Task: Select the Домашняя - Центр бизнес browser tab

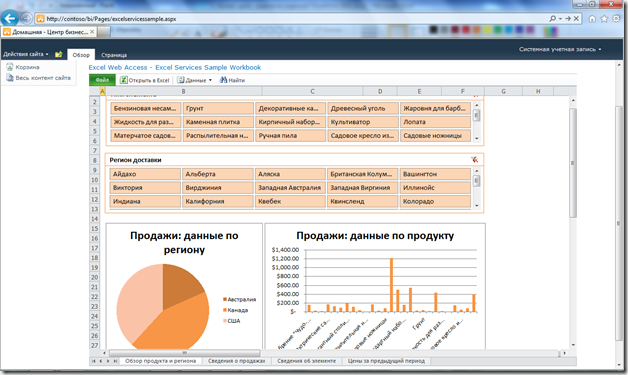Action: [x=48, y=32]
